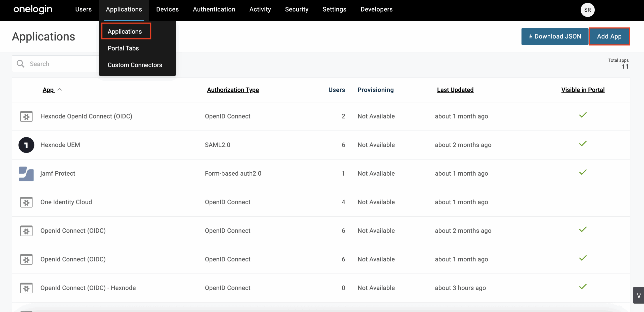644x312 pixels.
Task: Click the lightbulb help icon
Action: [638, 295]
